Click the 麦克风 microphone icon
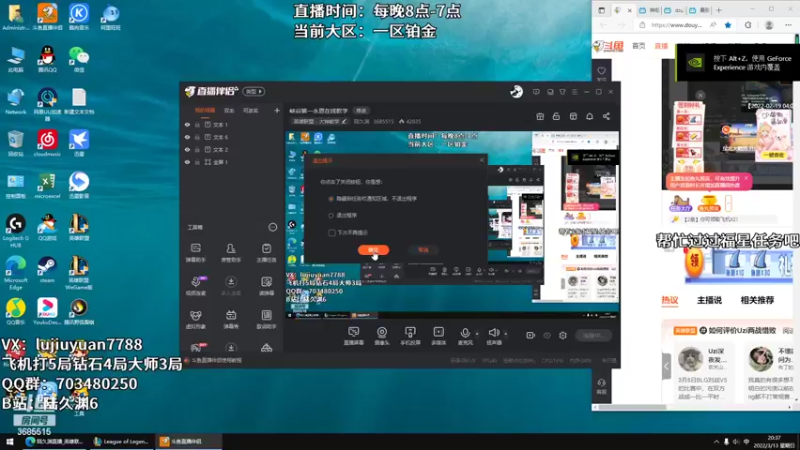 [465, 334]
